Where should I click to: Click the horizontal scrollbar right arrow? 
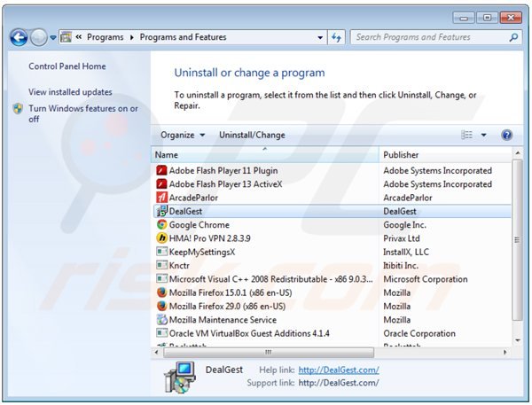pyautogui.click(x=505, y=352)
